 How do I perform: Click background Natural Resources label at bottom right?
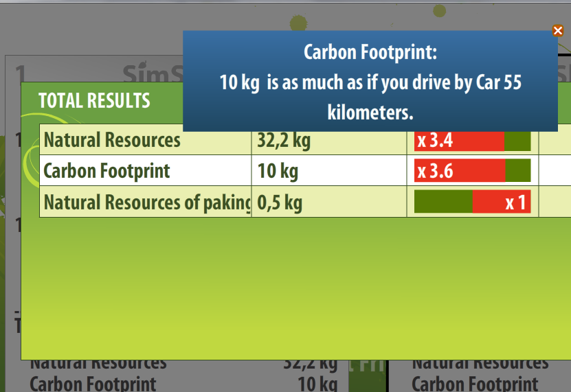click(480, 364)
